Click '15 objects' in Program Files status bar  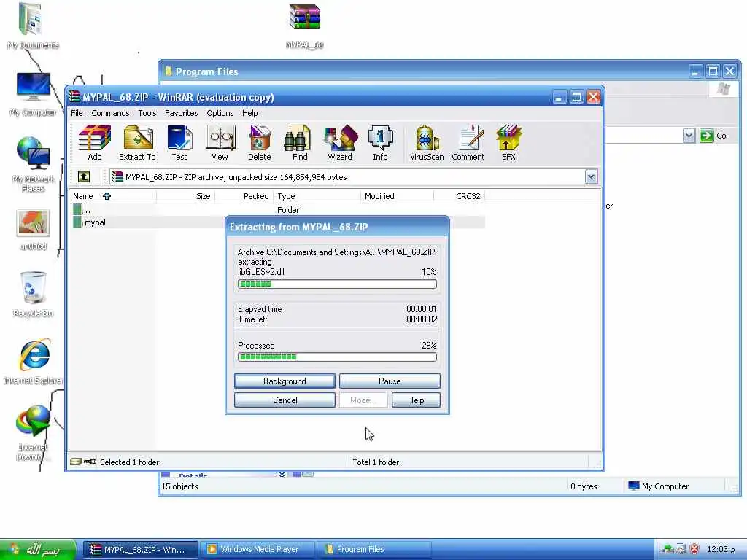pyautogui.click(x=179, y=486)
